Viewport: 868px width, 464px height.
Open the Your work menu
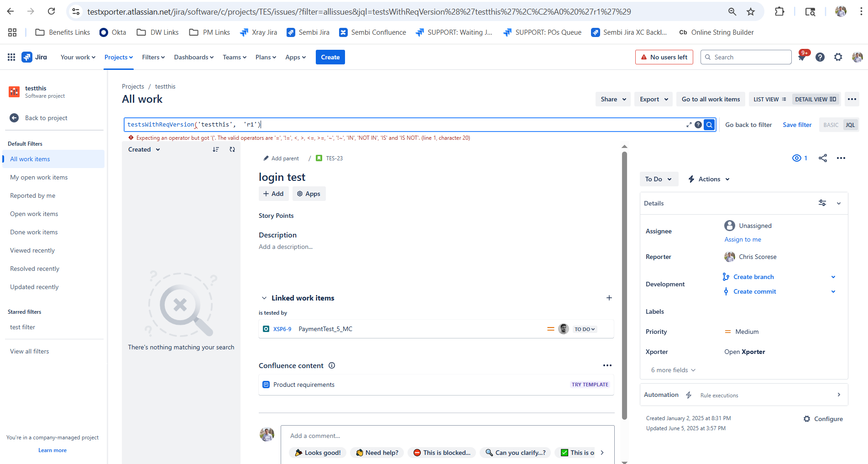point(78,57)
